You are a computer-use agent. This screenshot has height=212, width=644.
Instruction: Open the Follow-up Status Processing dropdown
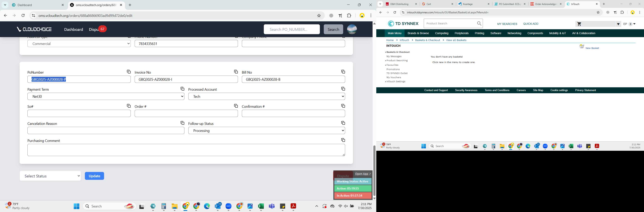tap(267, 131)
